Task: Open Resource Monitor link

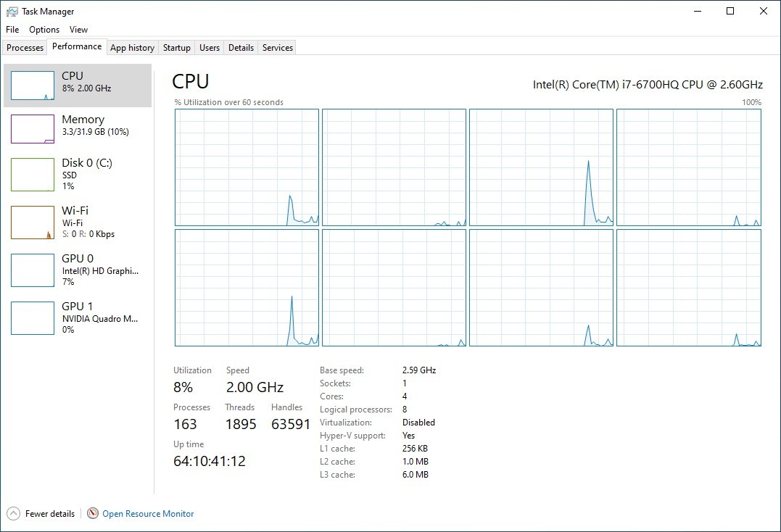Action: click(x=148, y=514)
